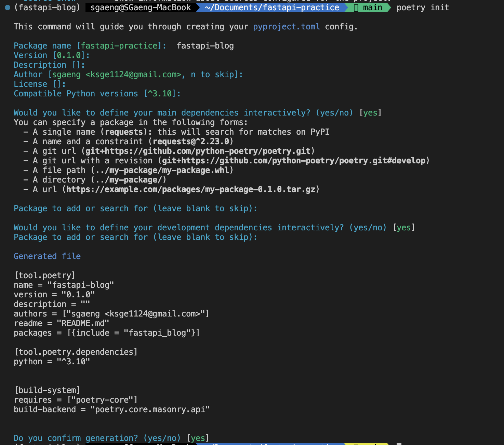Click the description = "" line

(52, 304)
